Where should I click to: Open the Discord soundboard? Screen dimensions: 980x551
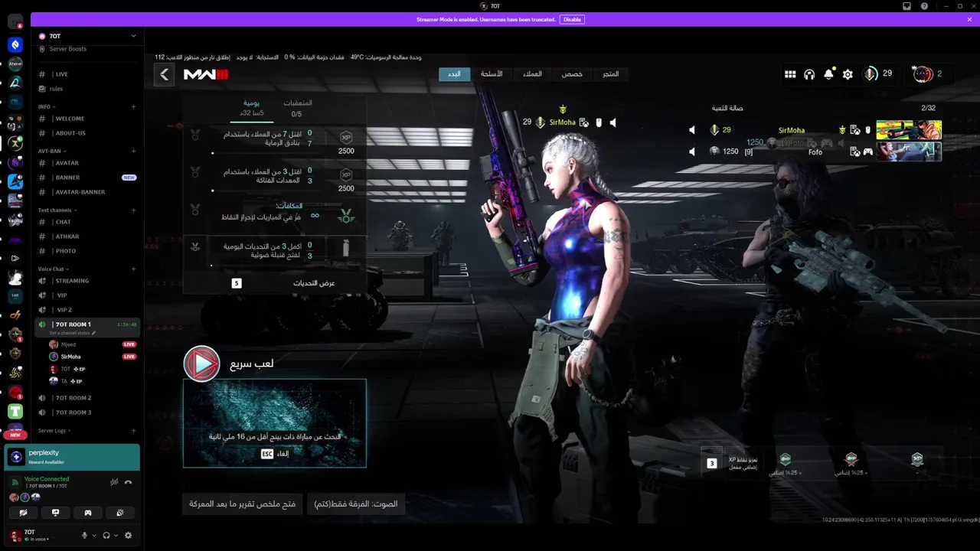(119, 513)
